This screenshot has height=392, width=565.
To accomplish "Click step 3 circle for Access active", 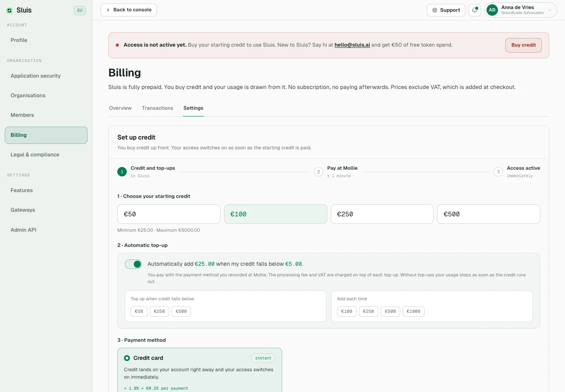I will tap(498, 172).
